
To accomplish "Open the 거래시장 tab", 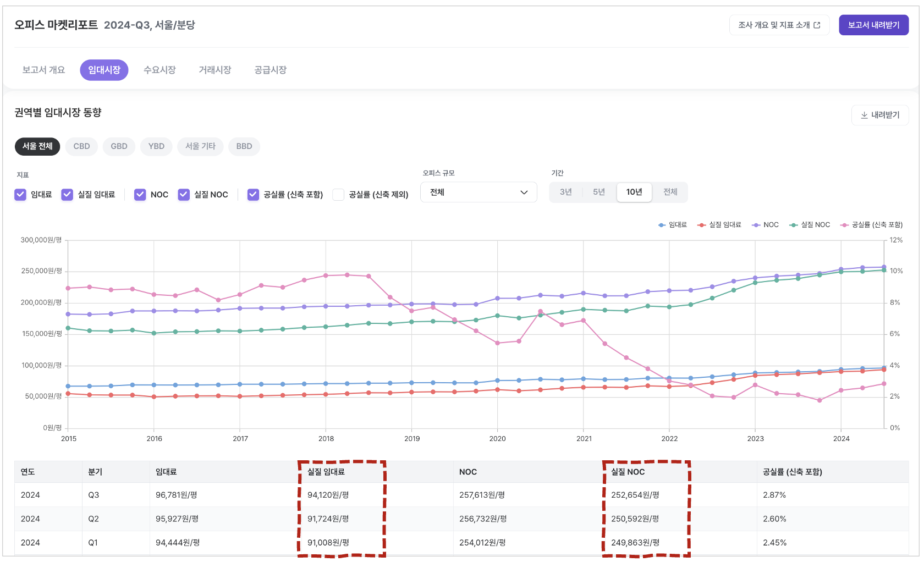I will 215,70.
